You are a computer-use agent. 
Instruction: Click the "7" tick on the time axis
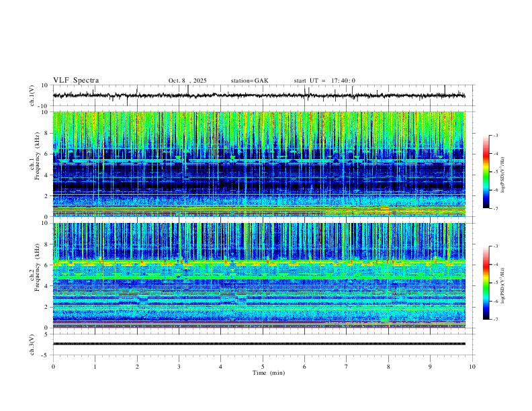pyautogui.click(x=347, y=367)
